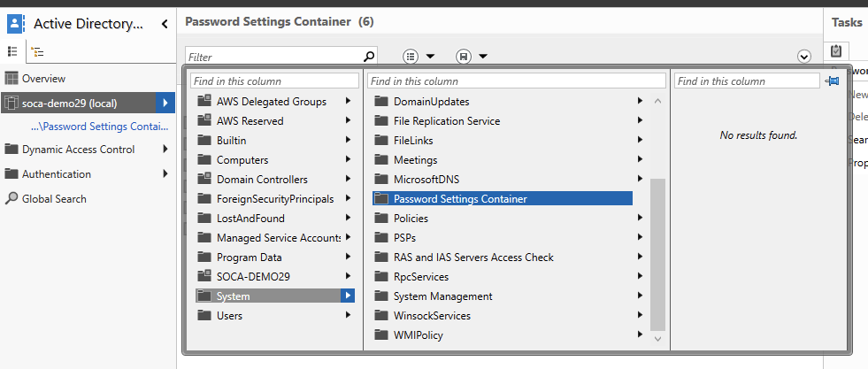Switch to list view in navigation pane
This screenshot has height=369, width=868.
coord(12,51)
